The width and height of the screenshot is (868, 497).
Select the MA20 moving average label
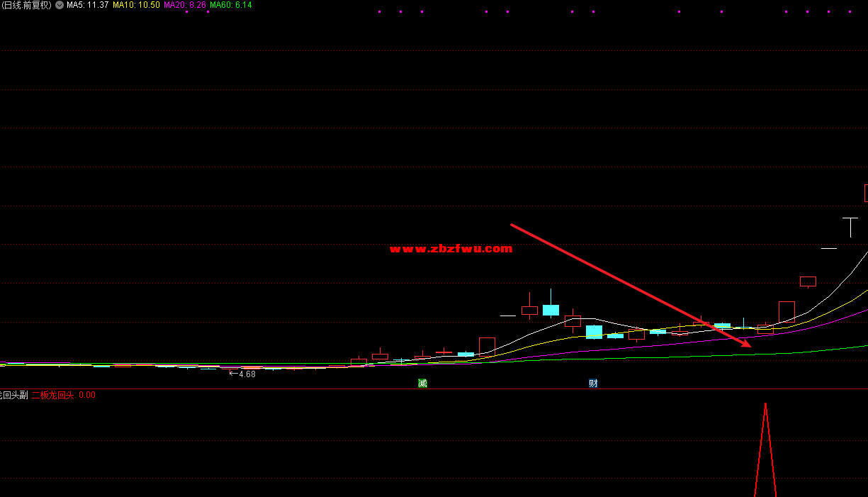[184, 5]
